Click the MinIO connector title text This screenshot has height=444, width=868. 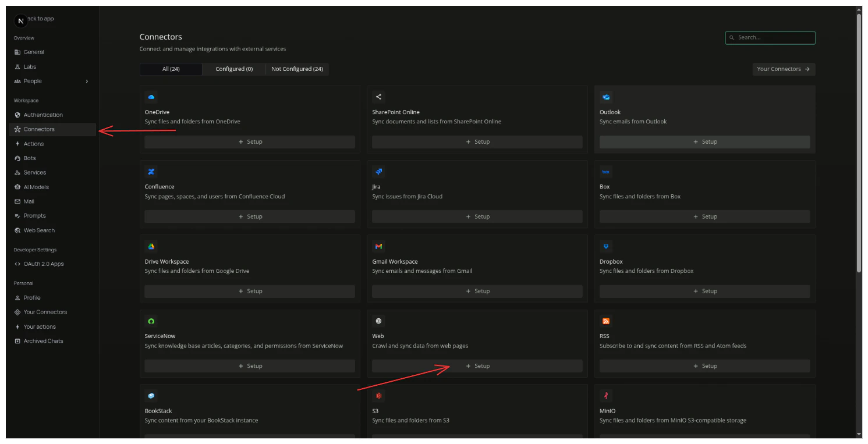pyautogui.click(x=608, y=411)
